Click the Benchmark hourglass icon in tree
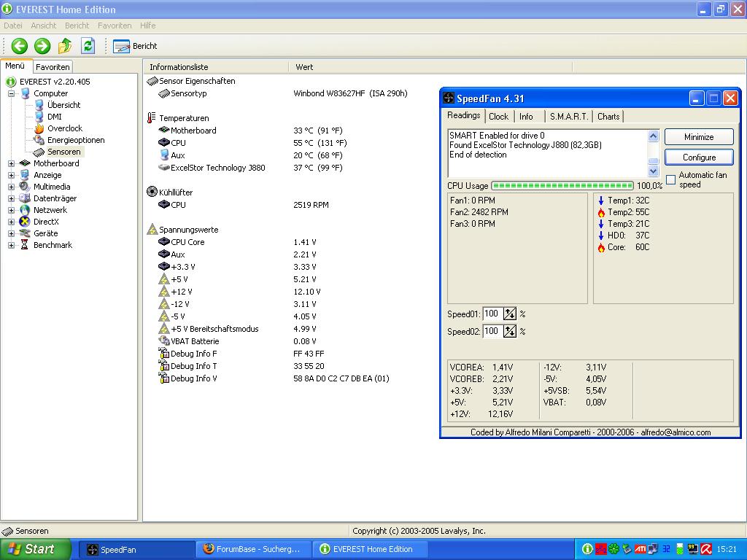The image size is (747, 560). point(25,245)
